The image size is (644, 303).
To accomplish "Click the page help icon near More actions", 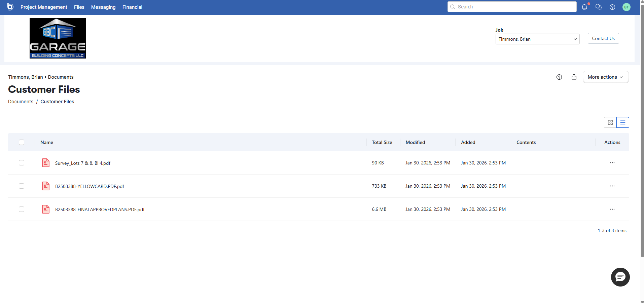I will pos(559,77).
